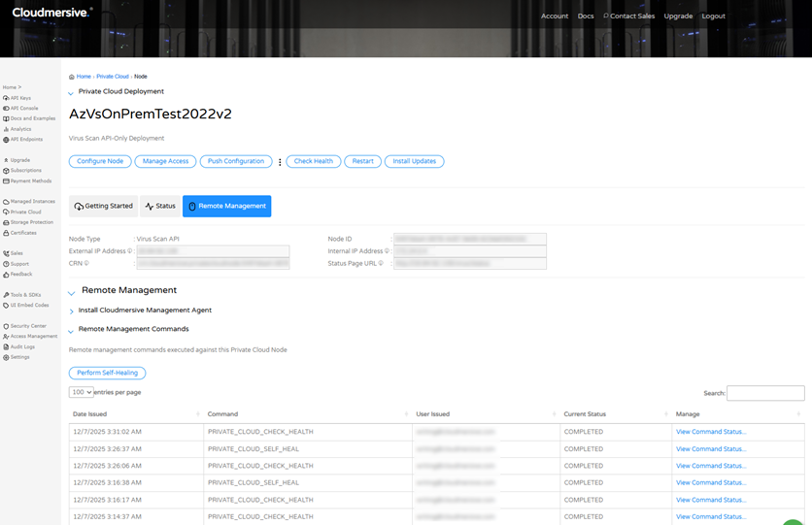Viewport: 812px width, 525px height.
Task: View Command Status for 3:31:02 AM entry
Action: point(711,432)
